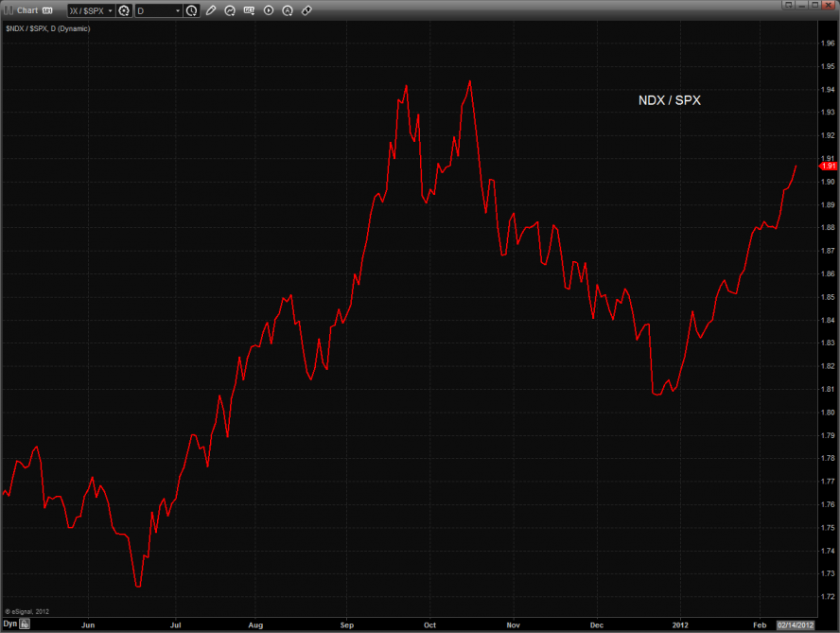Click the NDX / SPX chart annotation text
The height and width of the screenshot is (633, 840).
(669, 100)
